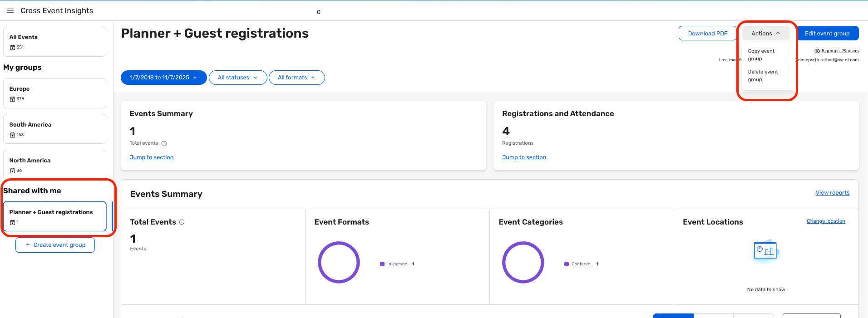Click the eye icon beside groups and users
The image size is (868, 318).
(x=817, y=51)
